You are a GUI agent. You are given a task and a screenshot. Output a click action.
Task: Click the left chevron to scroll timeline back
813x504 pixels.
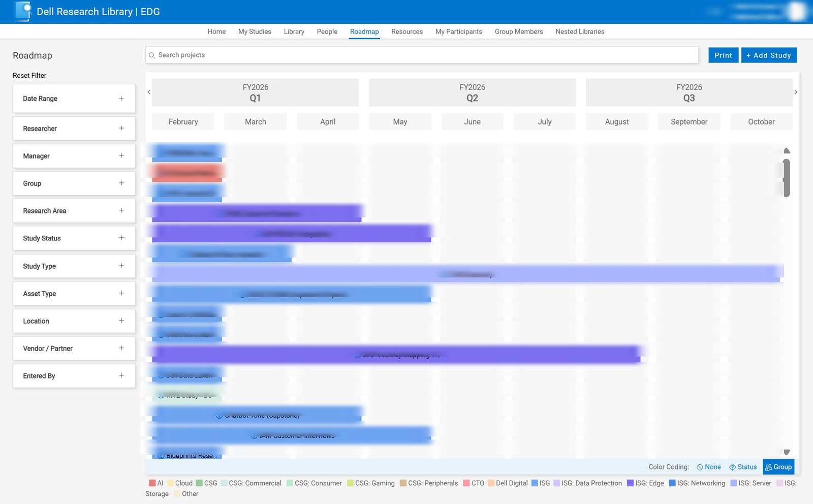(149, 92)
